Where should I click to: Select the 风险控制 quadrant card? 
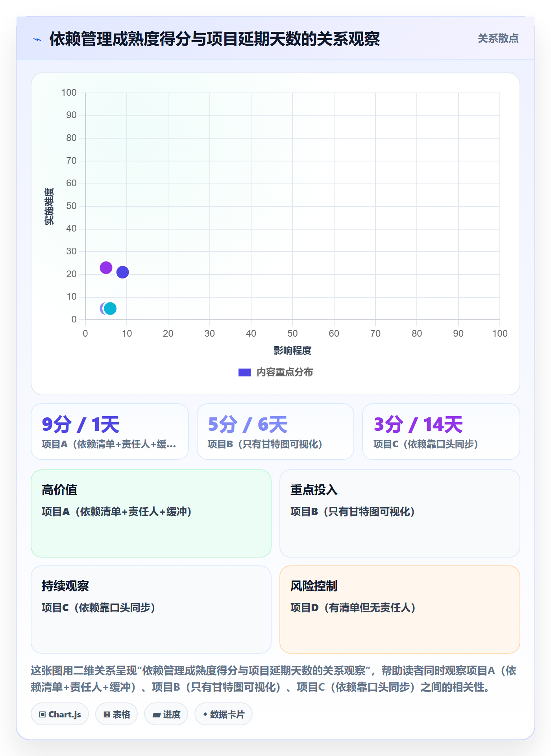400,610
